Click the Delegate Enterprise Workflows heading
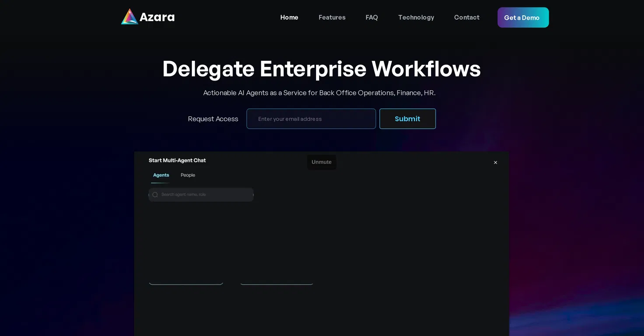This screenshot has width=644, height=336. pos(321,69)
